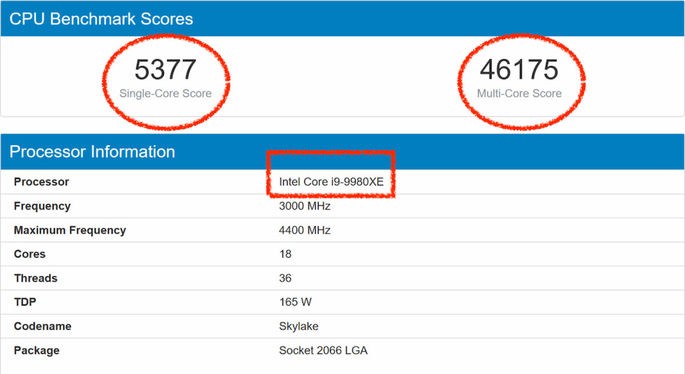
Task: Select the 'Processor' row label
Action: click(x=42, y=182)
